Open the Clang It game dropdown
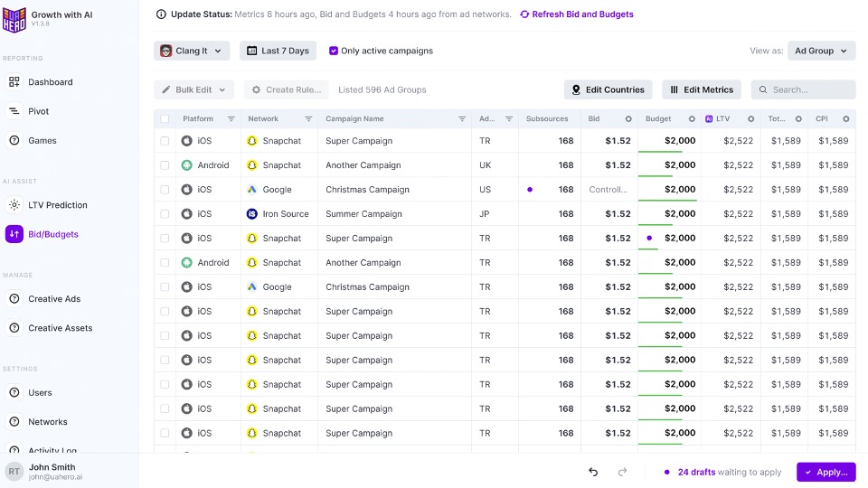Screen dimensions: 868x488 (x=192, y=51)
